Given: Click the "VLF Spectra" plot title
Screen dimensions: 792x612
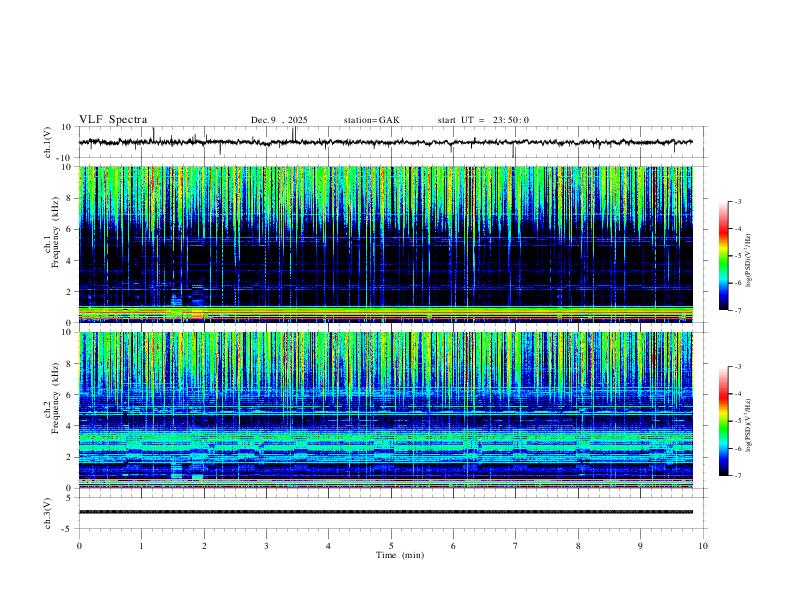Looking at the screenshot, I should tap(113, 120).
